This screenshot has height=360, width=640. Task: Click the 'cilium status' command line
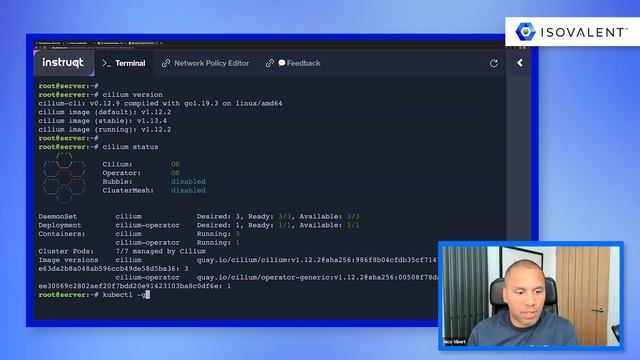pyautogui.click(x=98, y=147)
